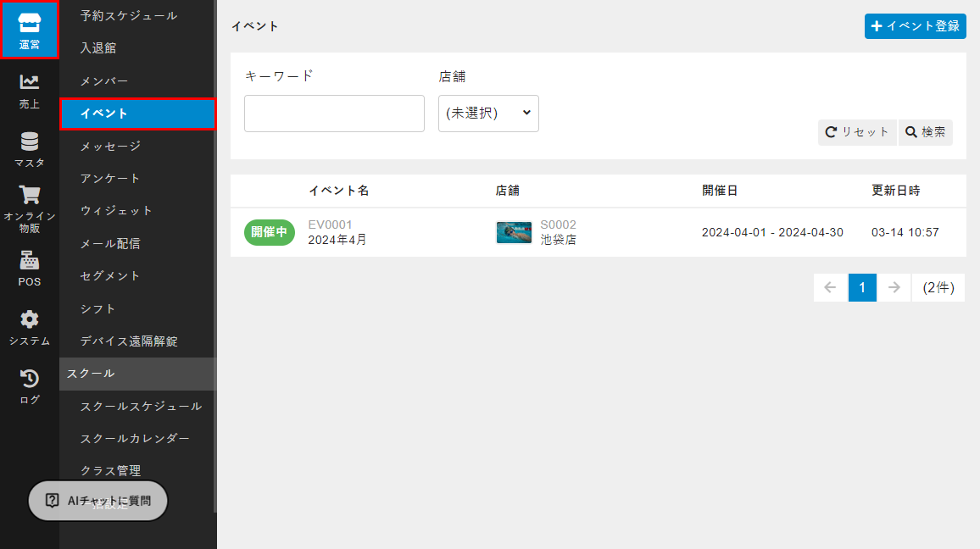
Task: Open the オンライン物販 cart icon
Action: pos(30,208)
